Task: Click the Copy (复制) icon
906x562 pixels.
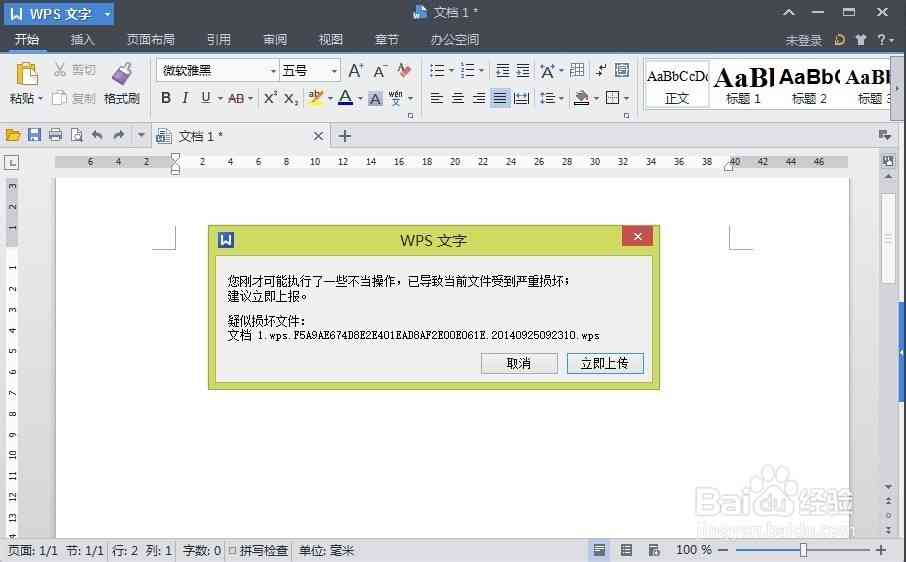Action: pyautogui.click(x=60, y=98)
